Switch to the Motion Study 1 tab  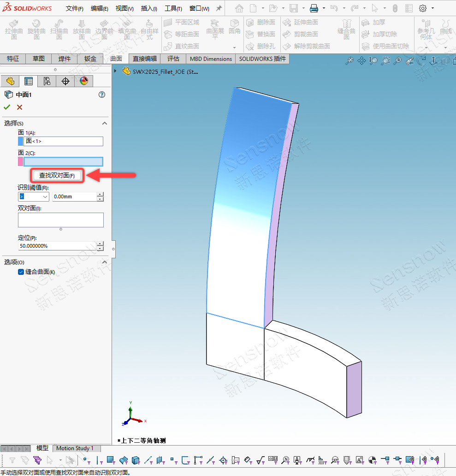pos(75,448)
